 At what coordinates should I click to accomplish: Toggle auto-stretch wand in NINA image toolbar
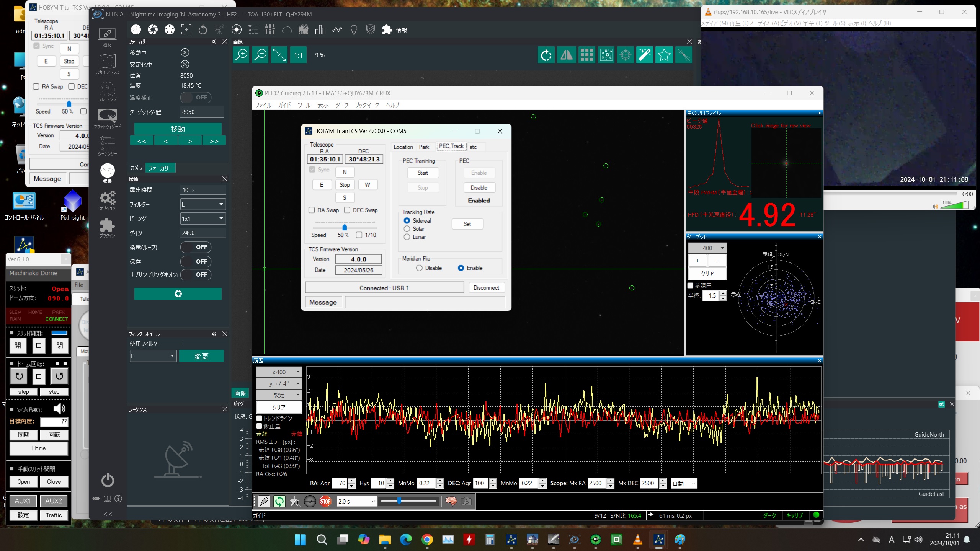click(645, 55)
